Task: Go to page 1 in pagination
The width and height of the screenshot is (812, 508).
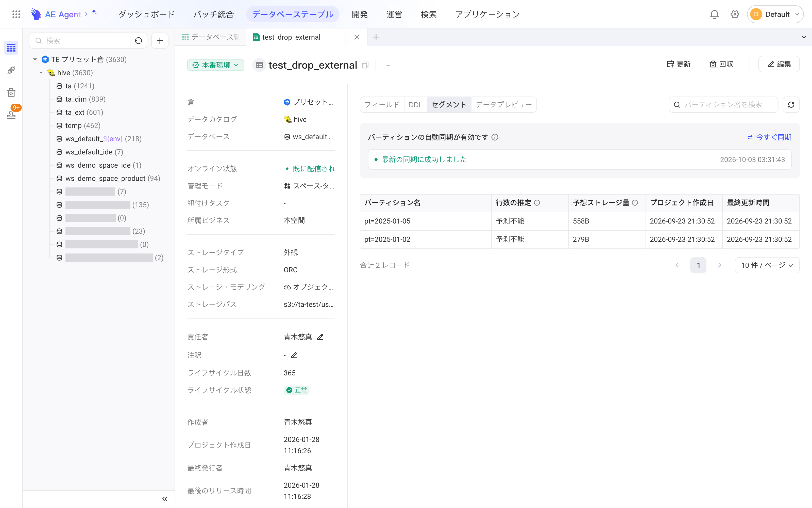Action: click(x=698, y=265)
